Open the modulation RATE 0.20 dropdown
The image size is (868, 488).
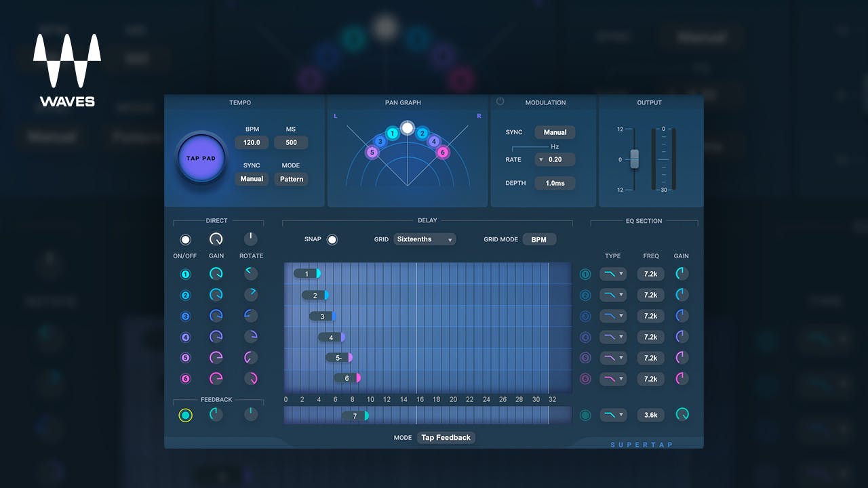click(555, 159)
